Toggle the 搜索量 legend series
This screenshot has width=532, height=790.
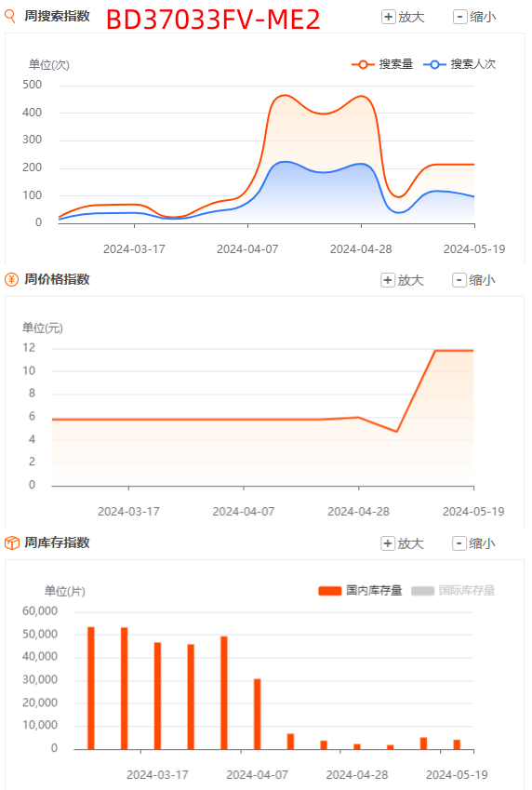coord(382,64)
